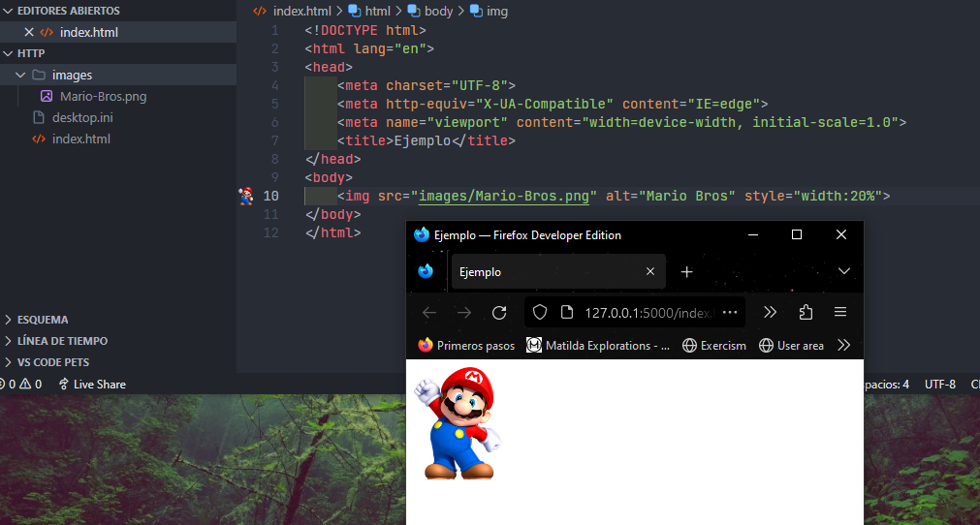Screen dimensions: 980x525
Task: Show more toolbar tools in Firefox
Action: coord(770,312)
